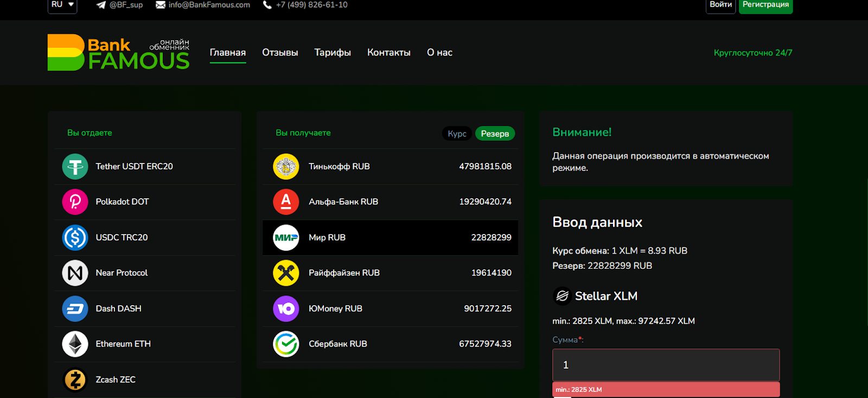
Task: Call the +7 (499) 826-61-10 number
Action: point(311,5)
